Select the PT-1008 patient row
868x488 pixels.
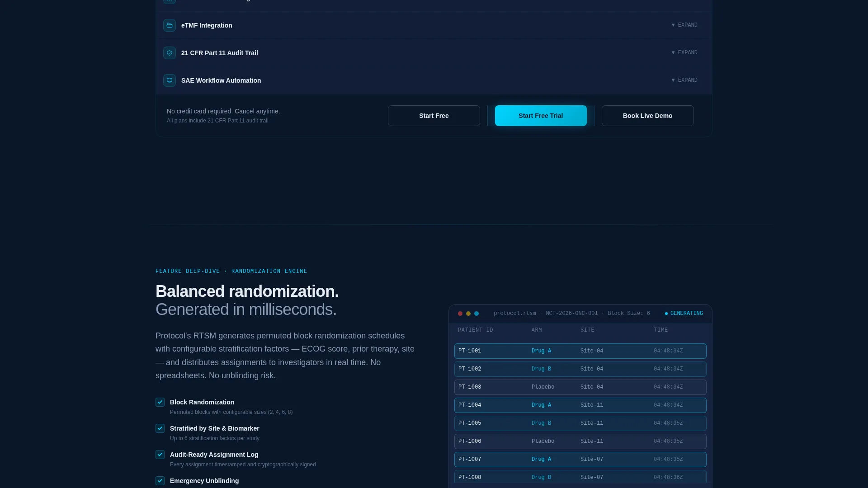click(x=580, y=477)
